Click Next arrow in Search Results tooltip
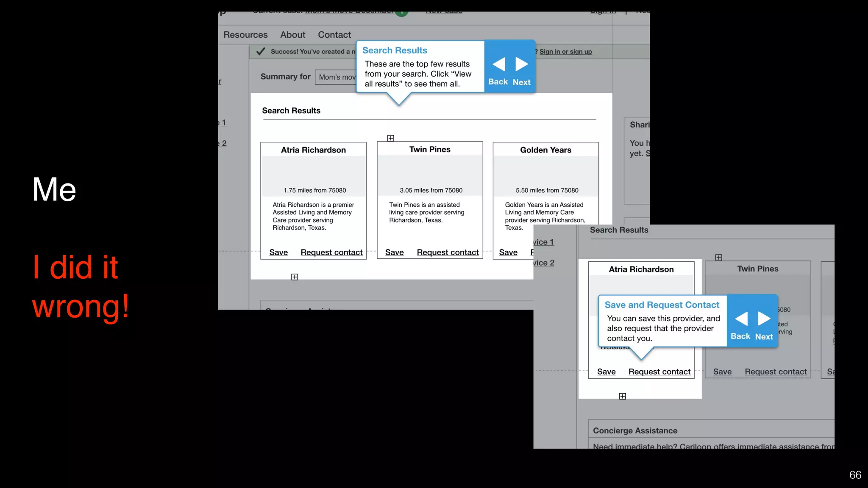This screenshot has width=868, height=488. (x=522, y=64)
